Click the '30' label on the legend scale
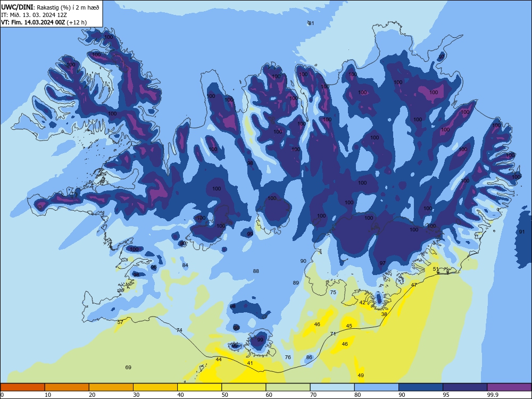 pos(136,395)
